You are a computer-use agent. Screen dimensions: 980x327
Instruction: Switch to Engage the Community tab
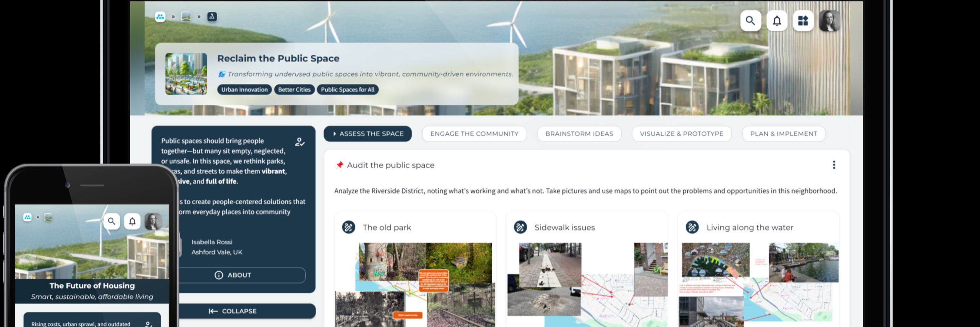click(474, 134)
